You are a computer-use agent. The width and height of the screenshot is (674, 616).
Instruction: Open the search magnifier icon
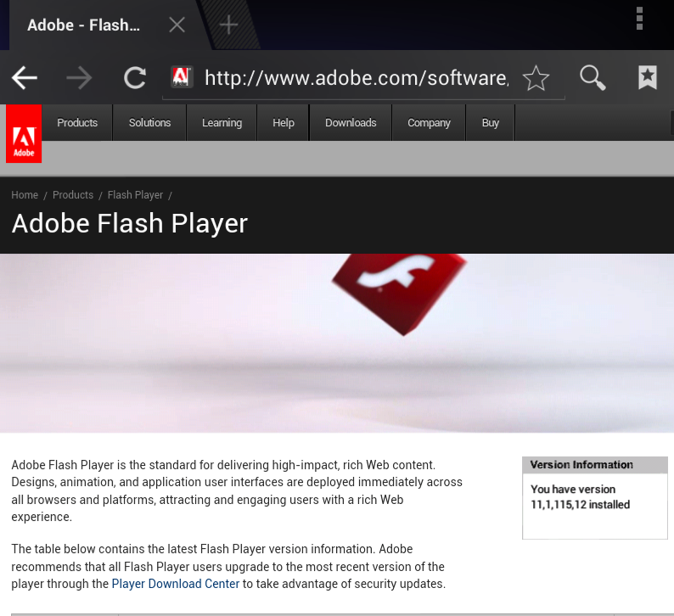pos(593,78)
